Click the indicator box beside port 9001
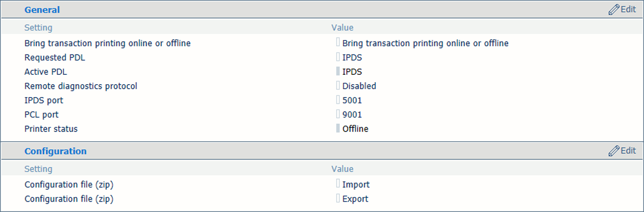Viewport: 644px width, 212px height. point(338,114)
